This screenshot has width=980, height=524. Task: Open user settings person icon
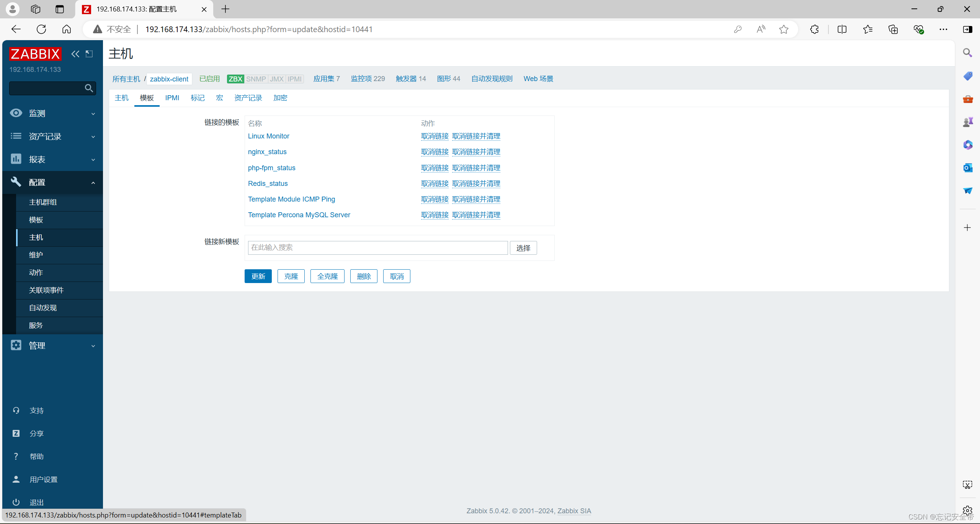click(16, 479)
